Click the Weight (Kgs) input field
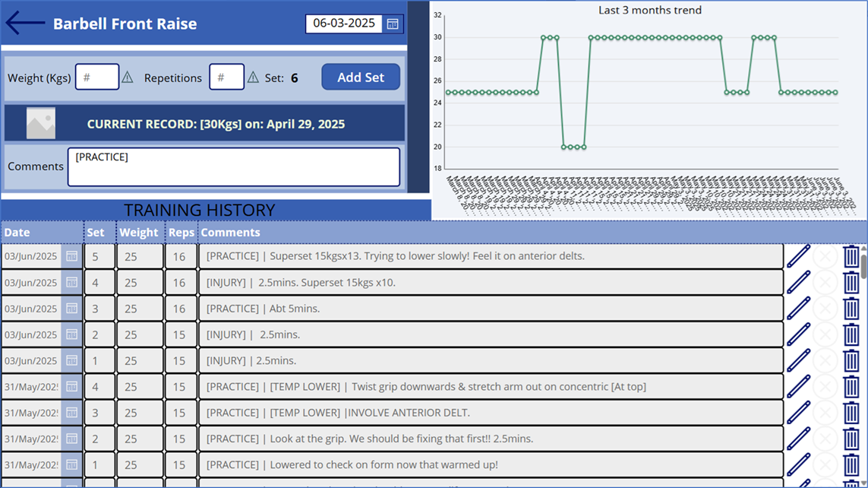 pyautogui.click(x=97, y=78)
